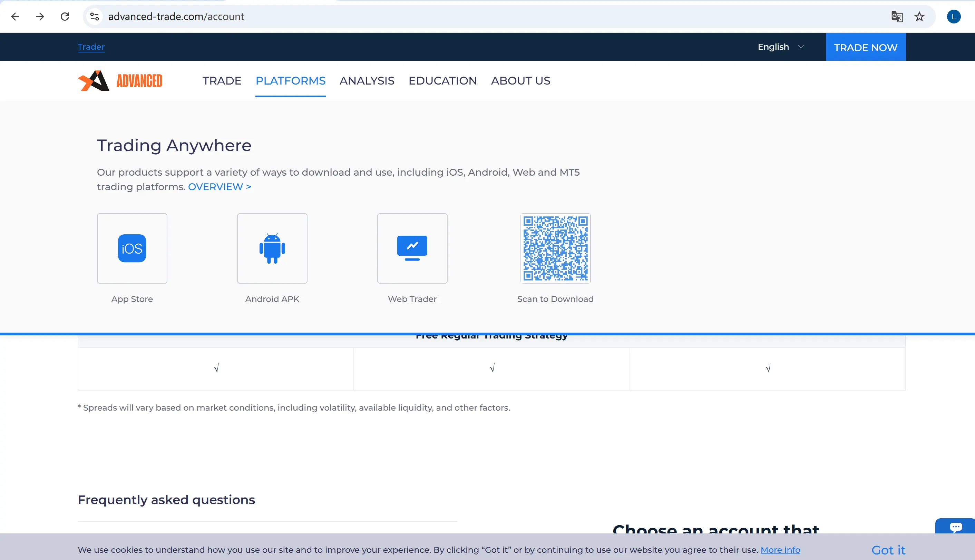Click the Google Translate icon in address bar
The height and width of the screenshot is (560, 975).
pos(897,17)
